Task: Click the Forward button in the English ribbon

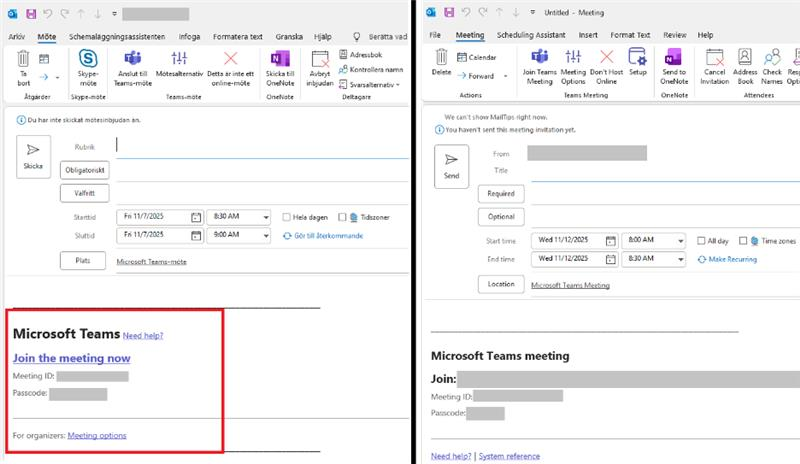Action: pos(476,76)
